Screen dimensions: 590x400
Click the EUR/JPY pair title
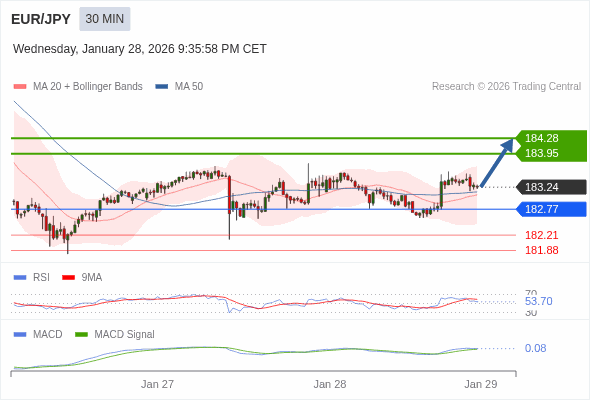pyautogui.click(x=41, y=19)
